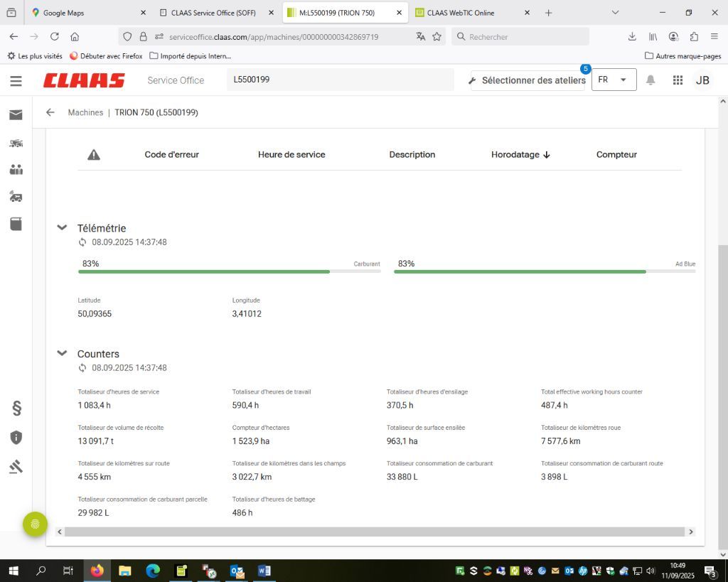Viewport: 728px width, 582px height.
Task: Click the green fingerprint floating button
Action: tap(35, 524)
